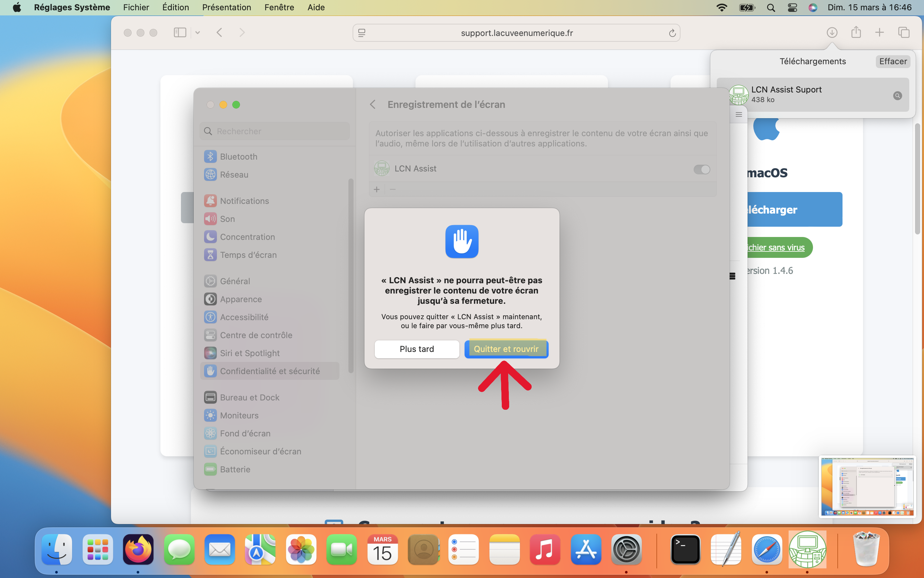Open Wi-Fi status in menu bar
924x578 pixels.
click(722, 7)
